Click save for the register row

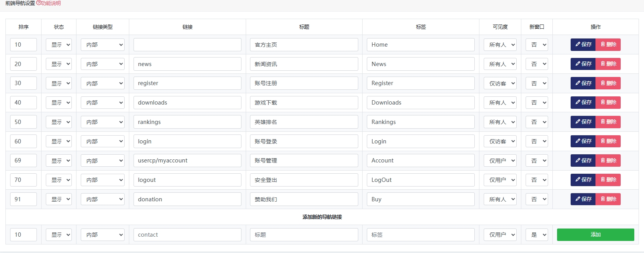(583, 83)
